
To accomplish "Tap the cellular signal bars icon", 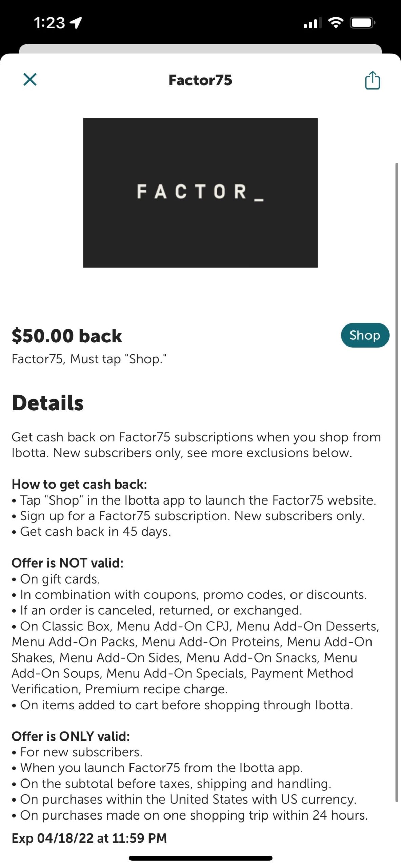I will coord(312,23).
